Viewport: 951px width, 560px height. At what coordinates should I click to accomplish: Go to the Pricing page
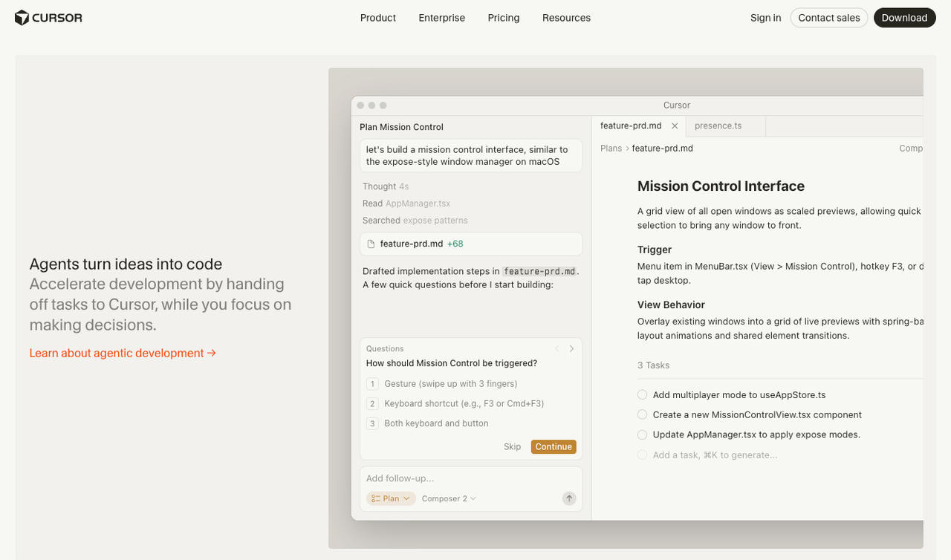pyautogui.click(x=504, y=18)
